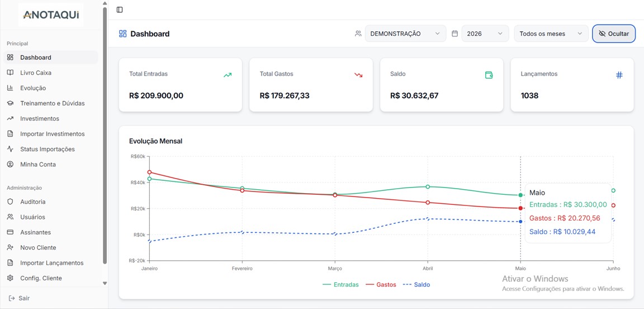The image size is (644, 309).
Task: Click the wallet icon on Saldo card
Action: [x=489, y=75]
